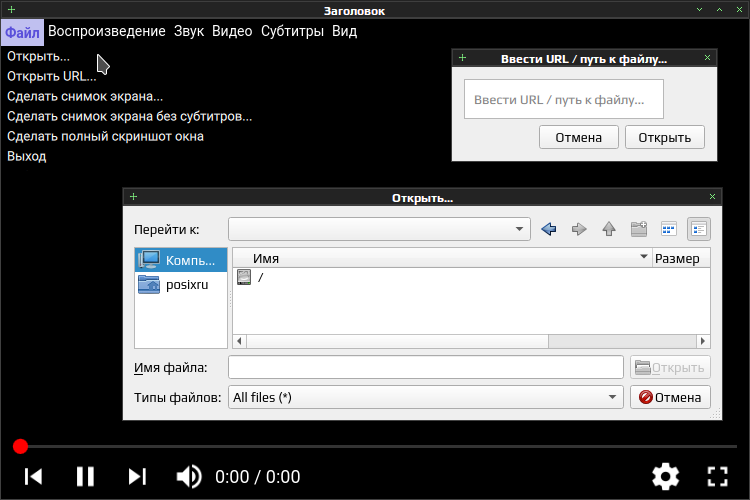Click the playback progress bar track
This screenshot has height=500, width=750.
coord(383,446)
